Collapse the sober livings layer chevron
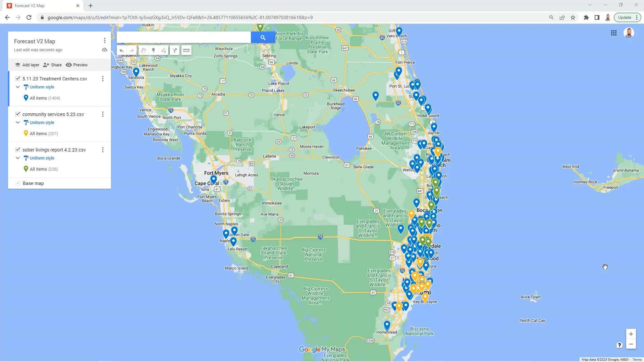Viewport: 644px width, 362px height. click(18, 158)
